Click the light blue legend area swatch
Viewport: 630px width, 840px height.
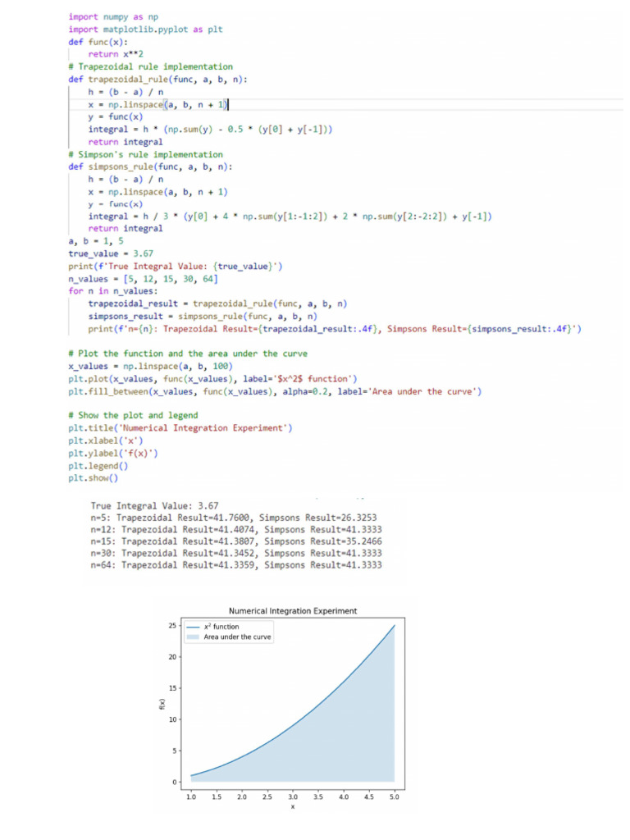click(192, 637)
